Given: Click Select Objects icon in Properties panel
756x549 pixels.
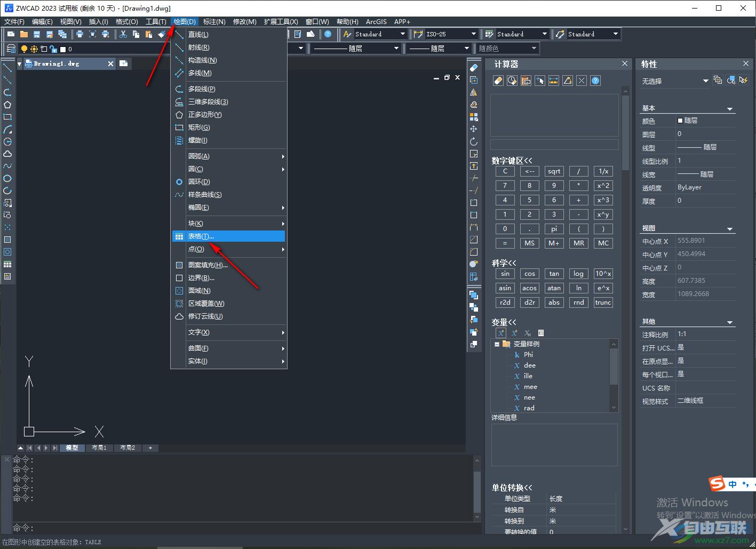Looking at the screenshot, I should tap(730, 81).
